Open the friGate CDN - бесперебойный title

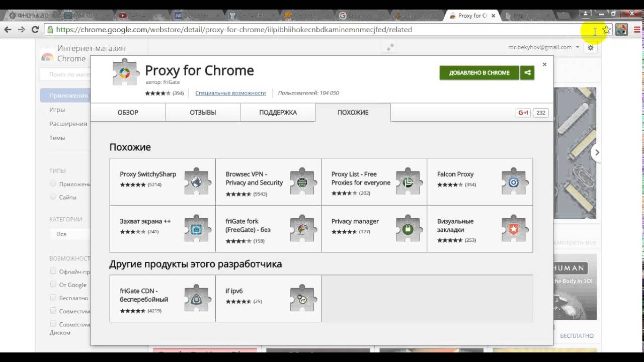pos(144,295)
